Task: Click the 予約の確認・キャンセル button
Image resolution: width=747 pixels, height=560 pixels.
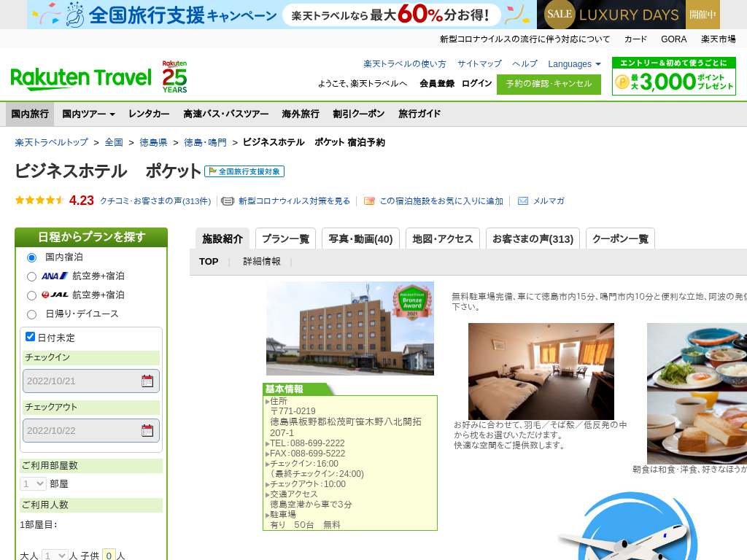Action: 549,85
